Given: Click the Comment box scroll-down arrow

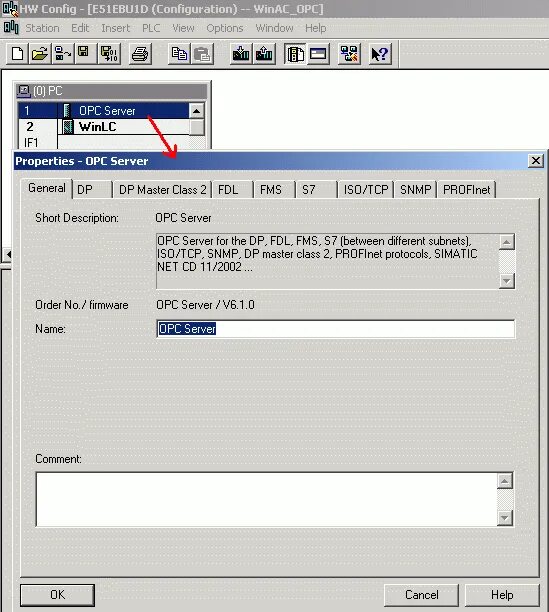Looking at the screenshot, I should [505, 518].
